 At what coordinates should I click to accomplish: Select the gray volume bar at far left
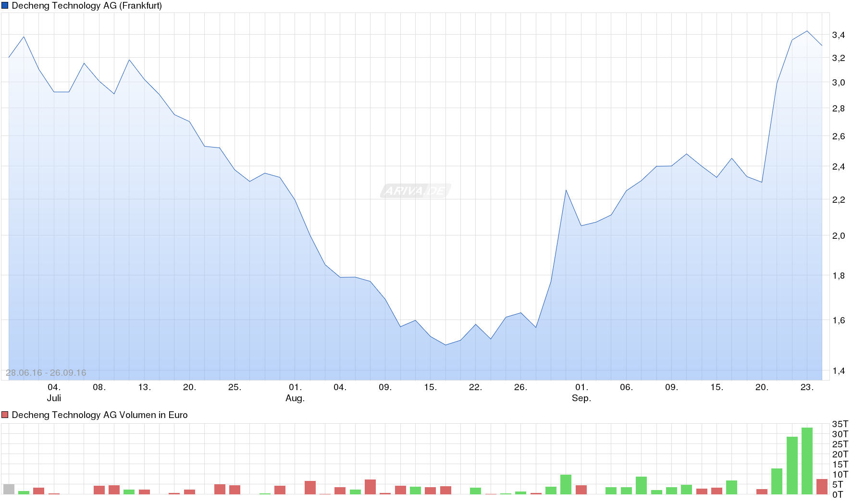(9, 489)
